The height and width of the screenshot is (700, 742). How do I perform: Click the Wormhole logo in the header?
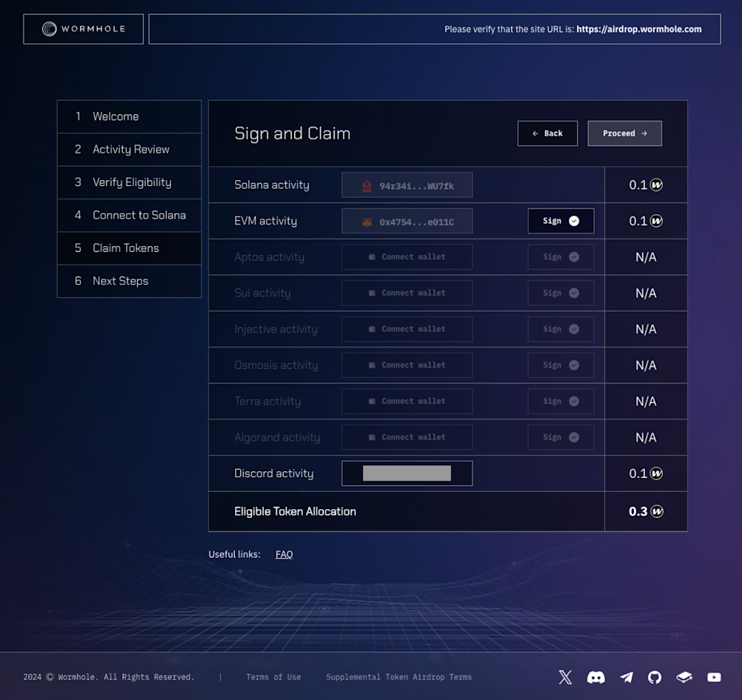point(83,29)
